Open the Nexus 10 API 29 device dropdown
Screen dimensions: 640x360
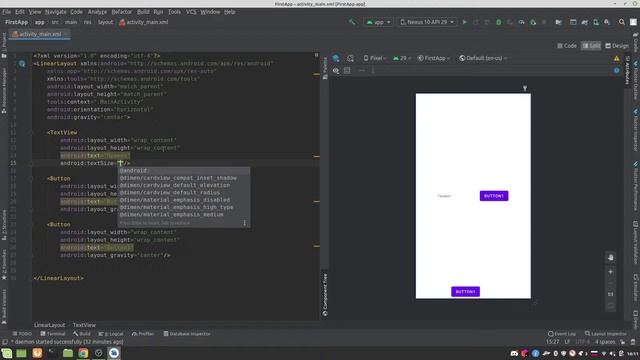point(427,22)
